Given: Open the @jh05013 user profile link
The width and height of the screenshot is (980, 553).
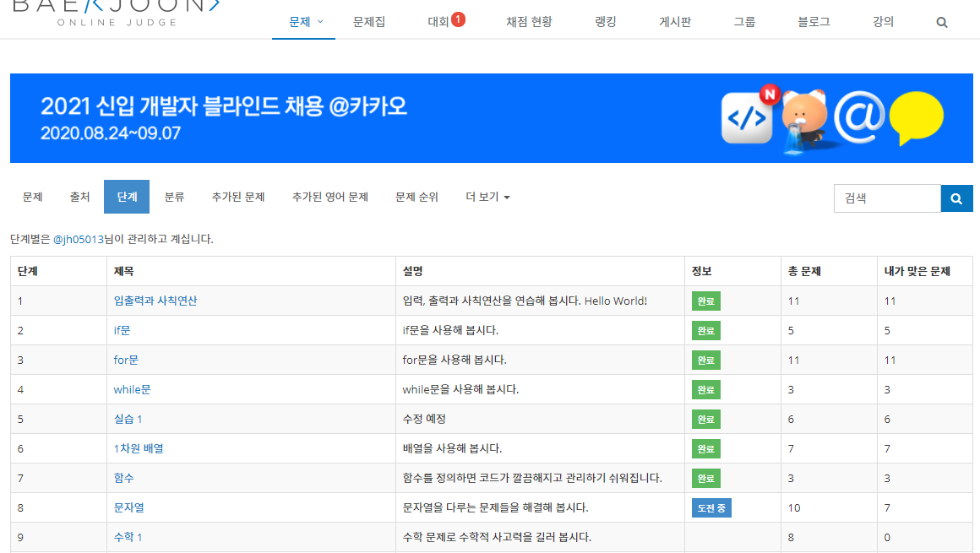Looking at the screenshot, I should 78,239.
